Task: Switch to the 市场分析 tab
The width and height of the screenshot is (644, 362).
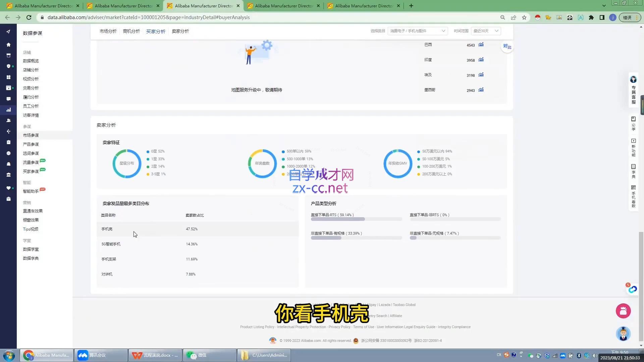Action: 108,31
